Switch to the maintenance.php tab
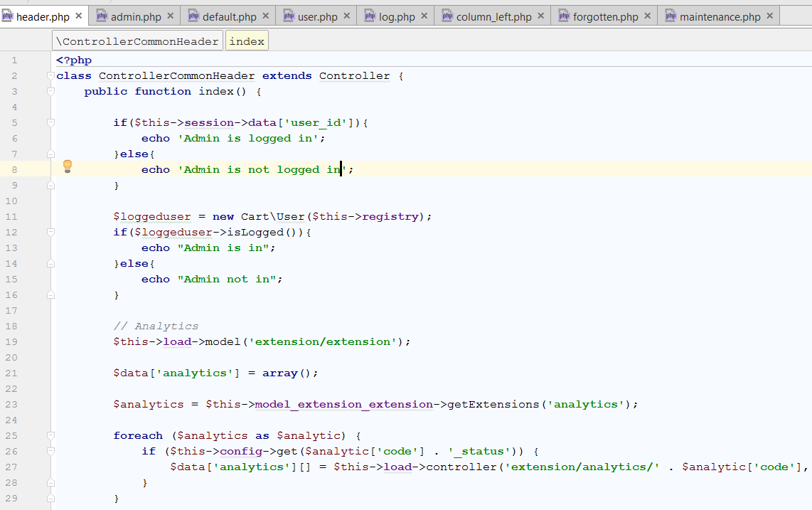The image size is (812, 510). (x=720, y=16)
